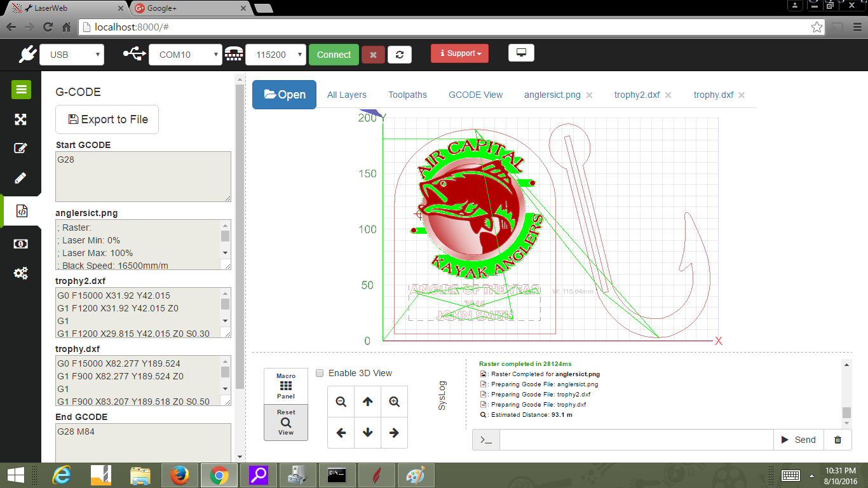The width and height of the screenshot is (868, 488).
Task: Select the trophy2.dxf tab
Action: [x=637, y=95]
